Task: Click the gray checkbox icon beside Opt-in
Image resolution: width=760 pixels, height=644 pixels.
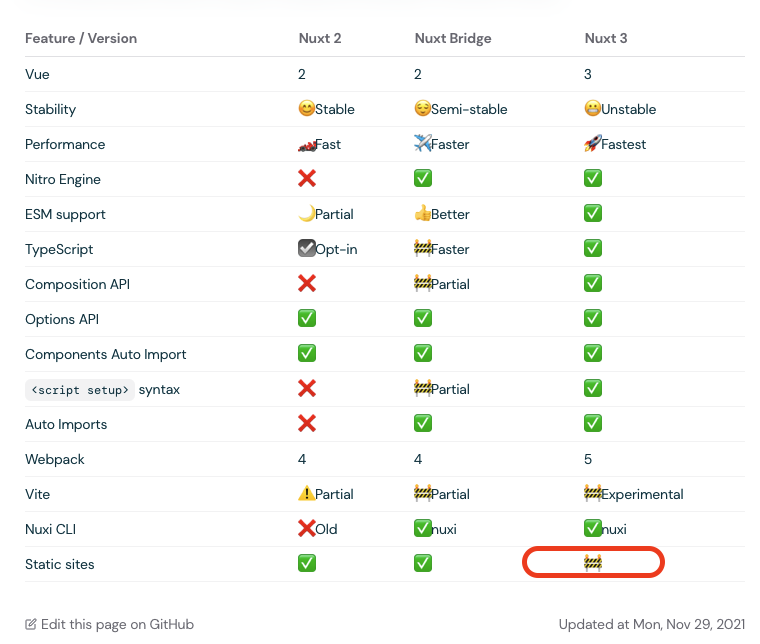Action: (307, 249)
